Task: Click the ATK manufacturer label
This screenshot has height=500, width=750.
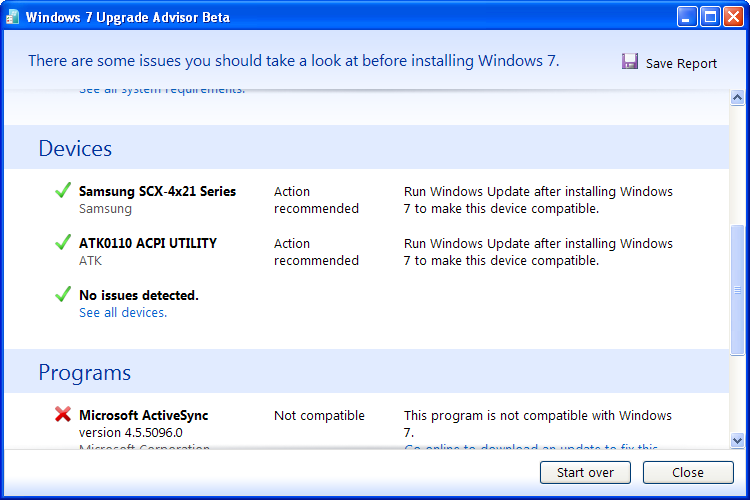Action: click(90, 261)
